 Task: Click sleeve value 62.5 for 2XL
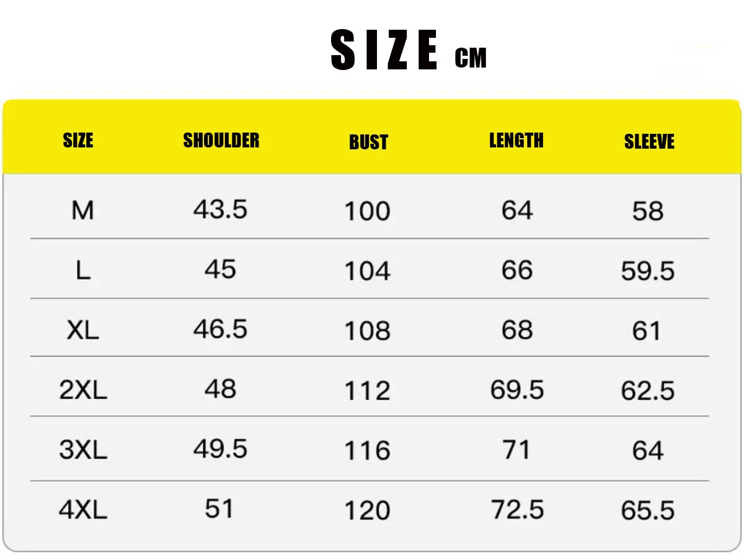pos(648,390)
